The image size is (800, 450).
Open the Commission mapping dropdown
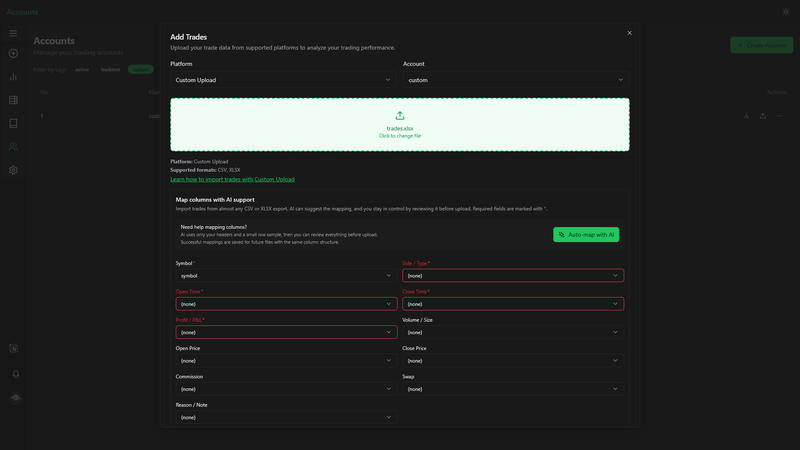pos(286,389)
